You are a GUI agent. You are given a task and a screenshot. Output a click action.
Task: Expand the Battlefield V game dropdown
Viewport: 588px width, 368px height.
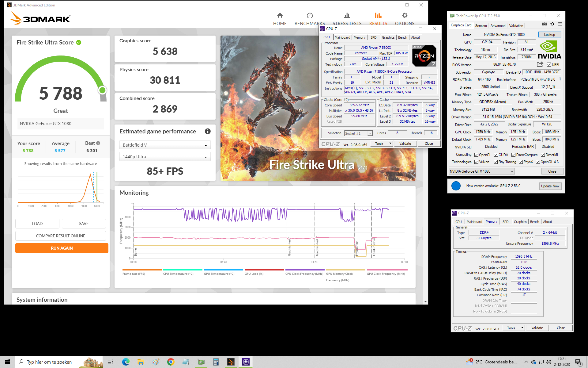pyautogui.click(x=165, y=145)
